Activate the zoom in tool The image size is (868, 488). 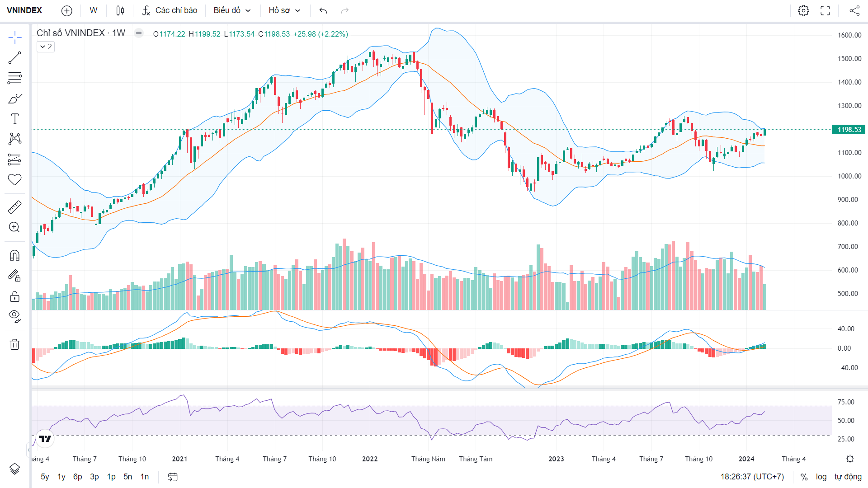click(15, 227)
